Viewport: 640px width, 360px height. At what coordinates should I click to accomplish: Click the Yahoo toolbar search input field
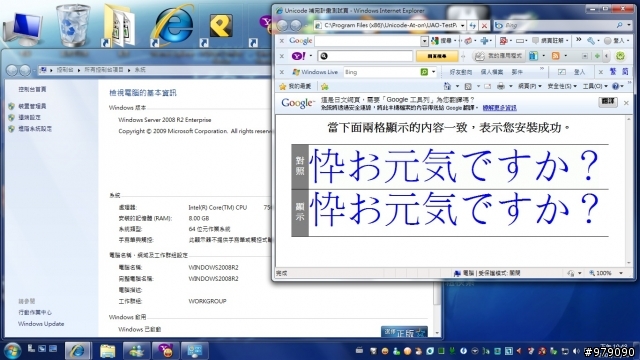(x=365, y=56)
